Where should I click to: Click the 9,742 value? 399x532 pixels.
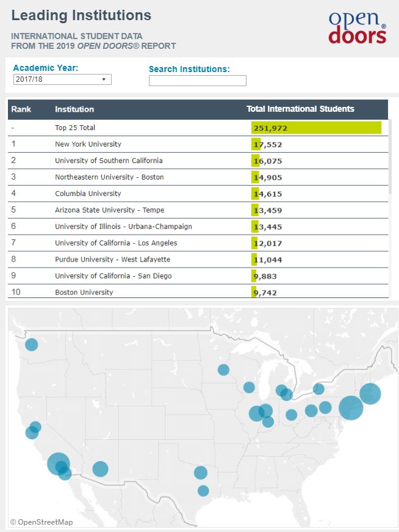click(x=265, y=293)
